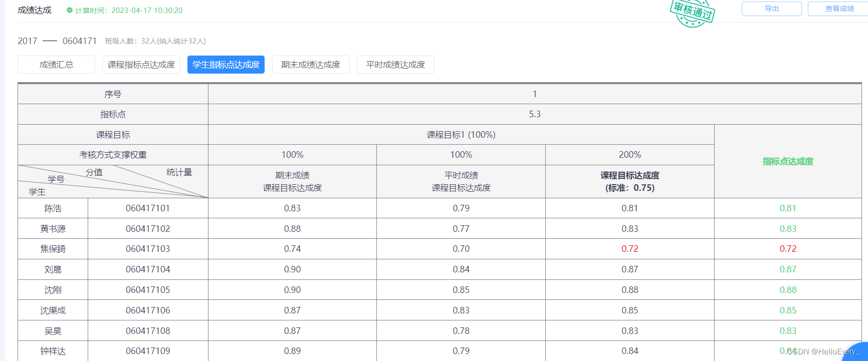
Task: Click 期末成绩 value 0.89 for 钟祥达
Action: [292, 351]
